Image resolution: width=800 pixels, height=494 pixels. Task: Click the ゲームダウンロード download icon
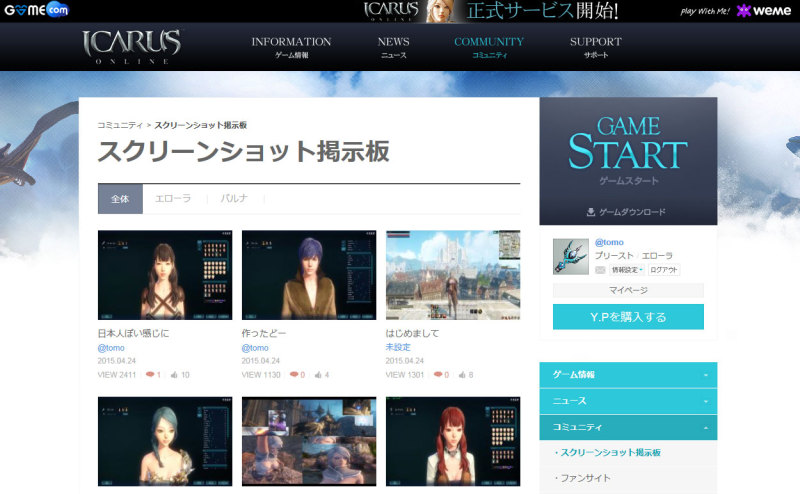point(591,212)
